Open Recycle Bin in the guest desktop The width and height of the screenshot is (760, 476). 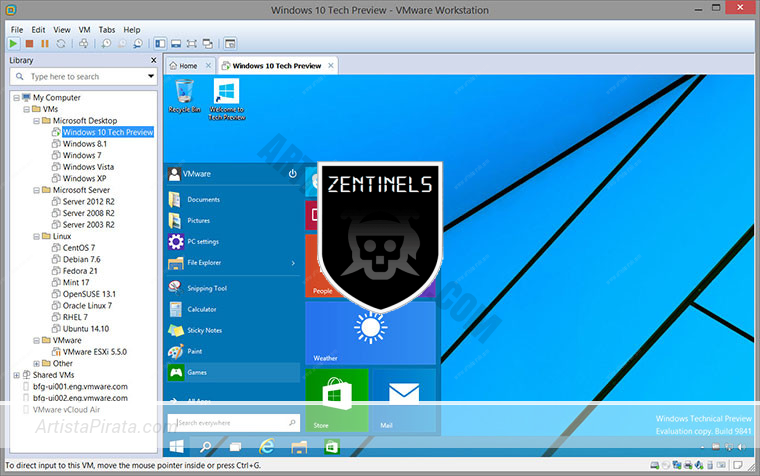pyautogui.click(x=184, y=96)
